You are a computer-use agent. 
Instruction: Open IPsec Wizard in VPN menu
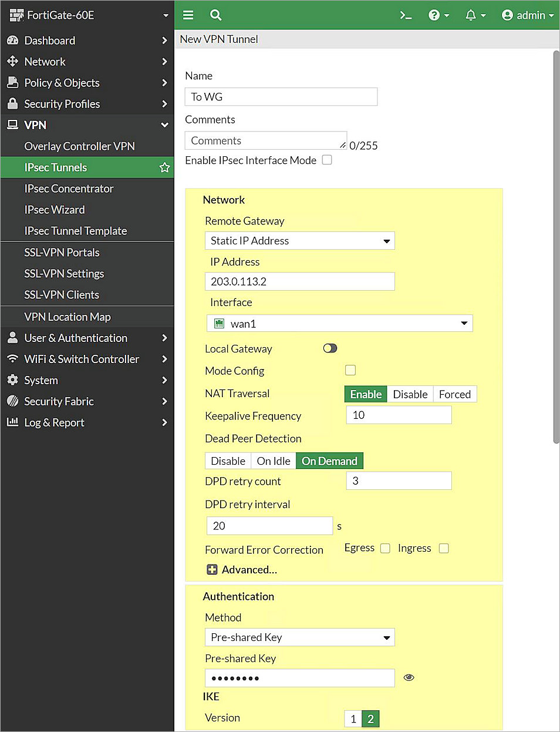(x=55, y=210)
